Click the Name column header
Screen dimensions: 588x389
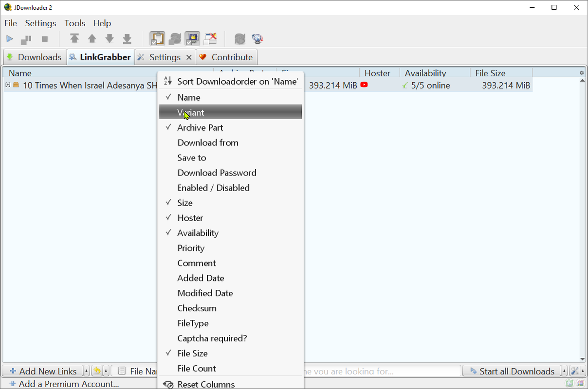(20, 73)
